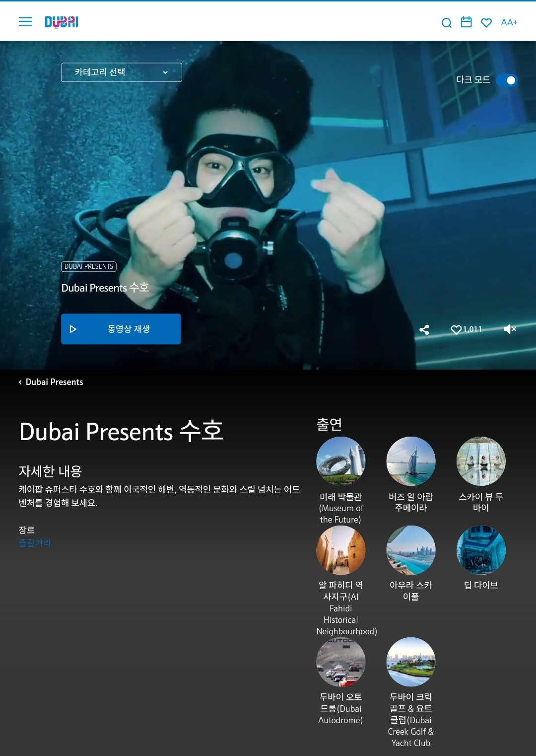Screen dimensions: 536x756
Task: Open Al Fahidi Historical Neighbourhood thumbnail
Action: (341, 550)
